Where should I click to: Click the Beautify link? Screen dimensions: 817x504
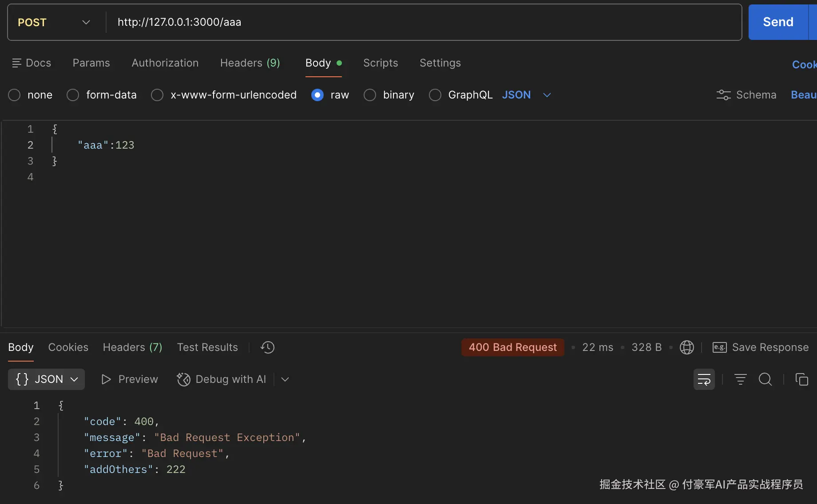pos(803,95)
